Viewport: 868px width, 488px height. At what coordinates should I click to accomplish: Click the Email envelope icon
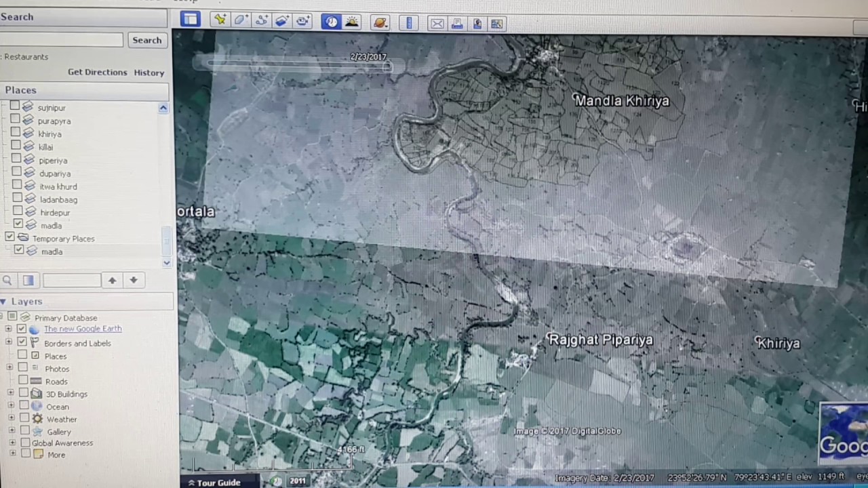point(437,24)
